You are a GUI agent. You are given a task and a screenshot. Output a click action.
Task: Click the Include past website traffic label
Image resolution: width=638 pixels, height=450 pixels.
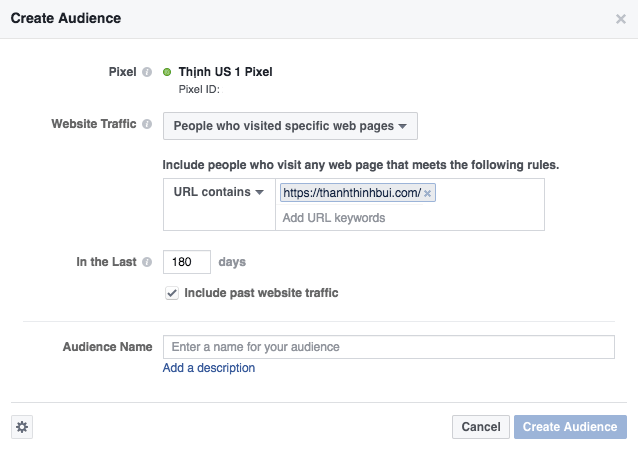pos(261,293)
